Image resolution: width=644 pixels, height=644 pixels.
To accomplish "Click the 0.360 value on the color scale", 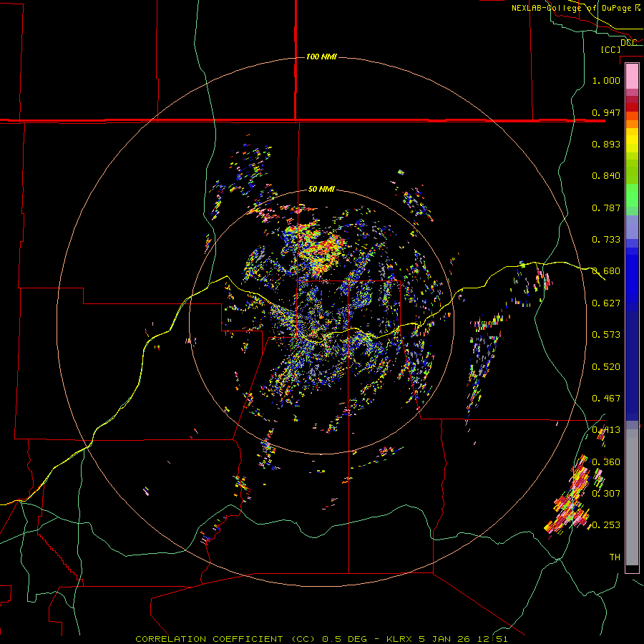I will [x=606, y=462].
